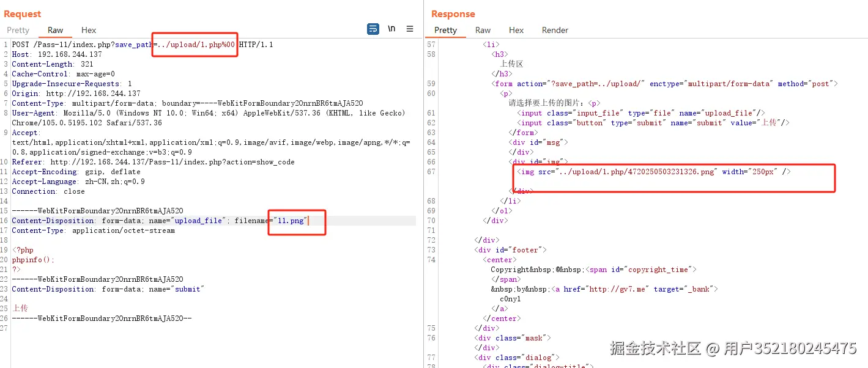Click the 上传区 heading text in response
This screenshot has width=868, height=368.
[x=511, y=64]
